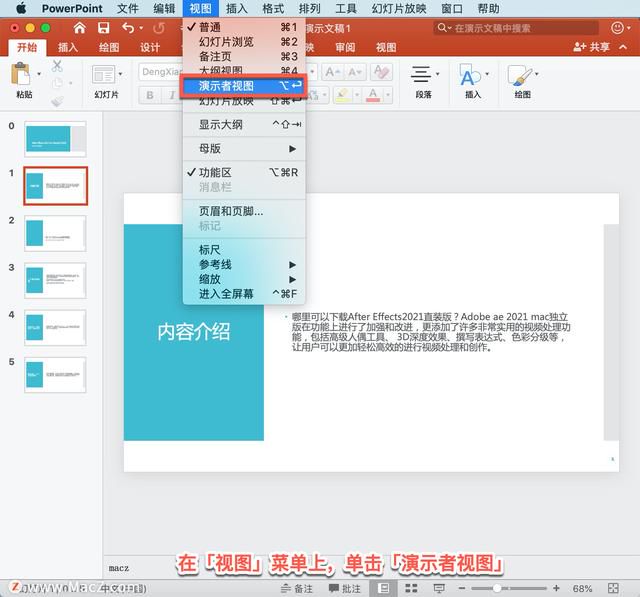Open the Insert (插入) ribbon dropdown arrow
Image resolution: width=640 pixels, height=597 pixels.
point(487,74)
